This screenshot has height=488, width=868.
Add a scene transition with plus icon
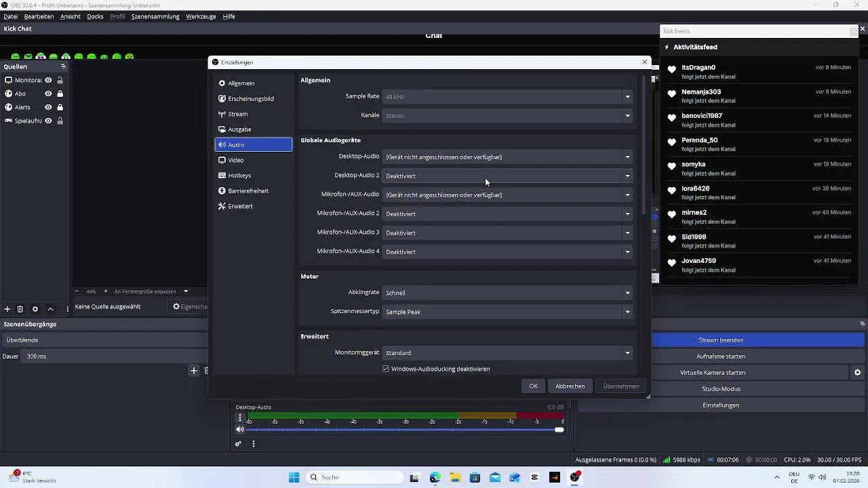[194, 371]
